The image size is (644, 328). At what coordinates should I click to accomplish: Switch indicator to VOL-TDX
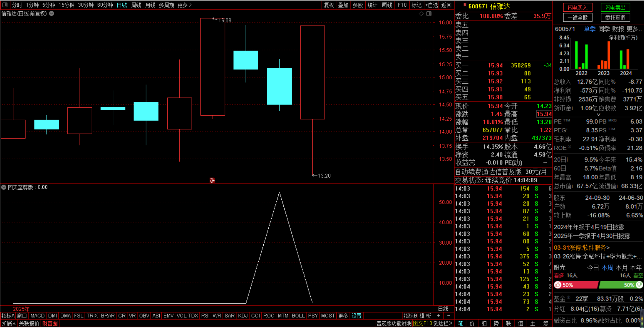(187, 316)
